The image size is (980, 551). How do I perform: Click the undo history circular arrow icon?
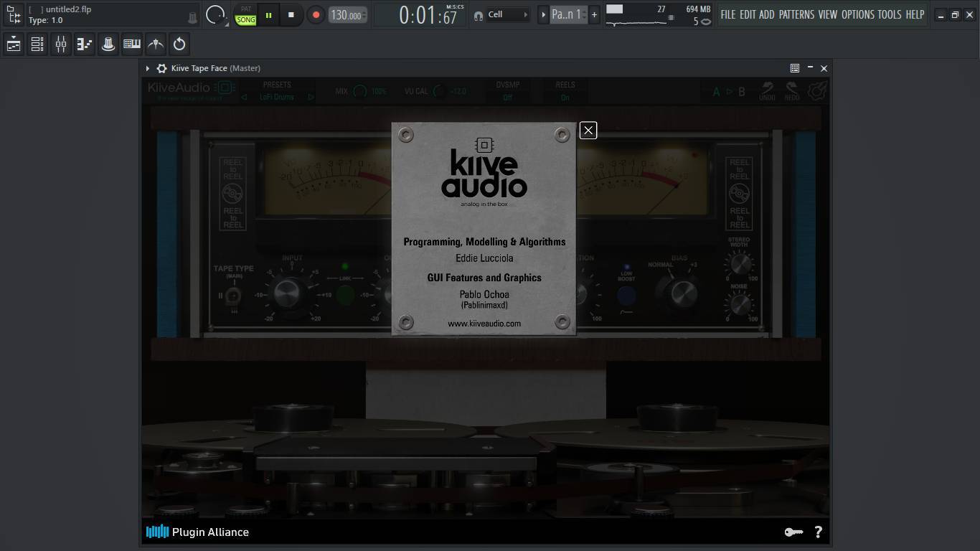click(179, 44)
